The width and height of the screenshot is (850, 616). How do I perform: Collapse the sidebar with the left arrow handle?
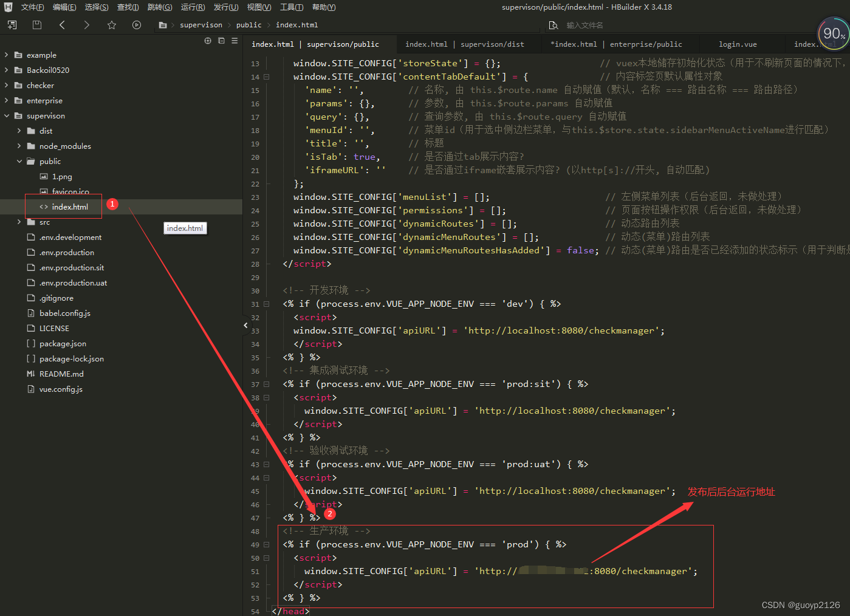point(245,326)
